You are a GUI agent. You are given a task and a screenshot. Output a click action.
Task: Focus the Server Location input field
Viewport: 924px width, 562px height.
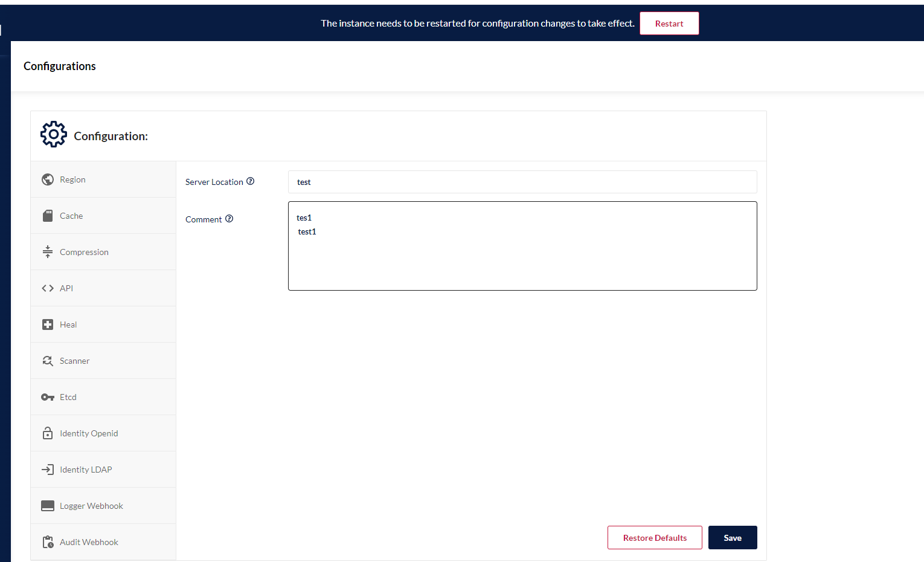522,182
